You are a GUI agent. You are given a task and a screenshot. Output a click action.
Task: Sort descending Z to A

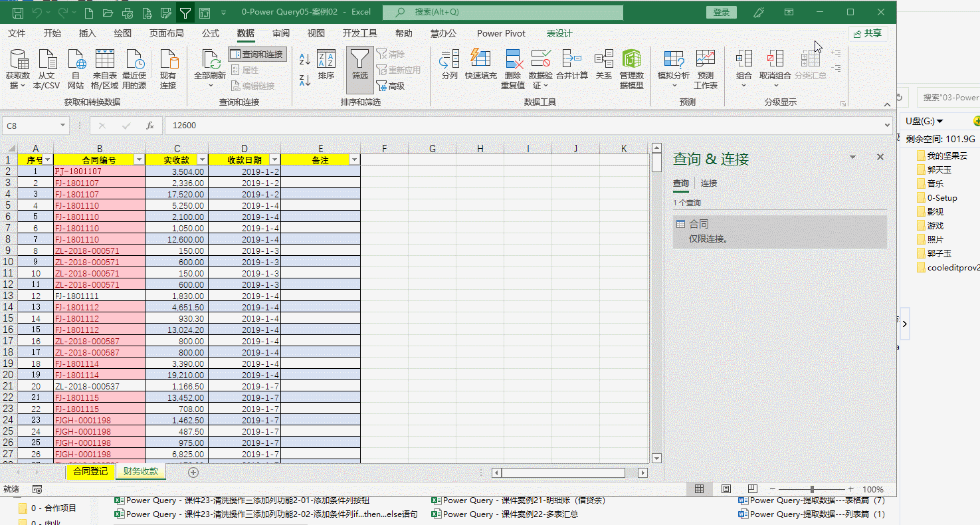(x=305, y=80)
